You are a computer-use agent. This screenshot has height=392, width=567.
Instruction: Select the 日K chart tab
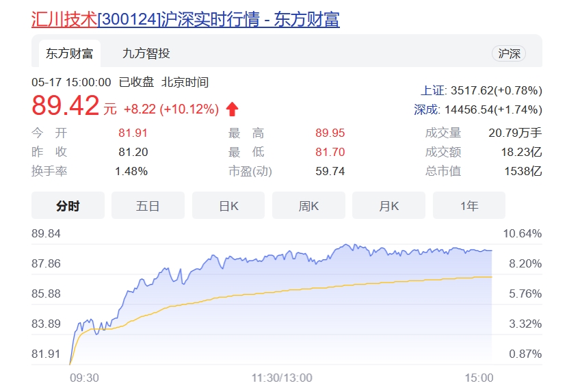[x=228, y=206]
